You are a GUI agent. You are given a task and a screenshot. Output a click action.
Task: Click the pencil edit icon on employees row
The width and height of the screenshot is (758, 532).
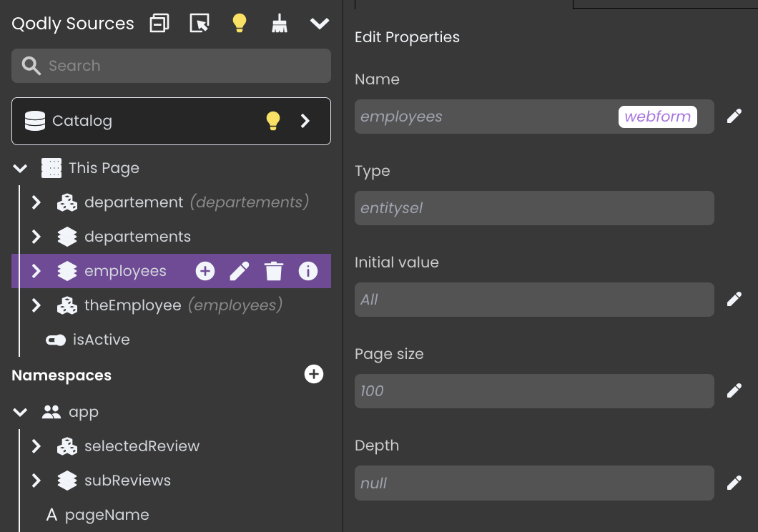pos(240,271)
